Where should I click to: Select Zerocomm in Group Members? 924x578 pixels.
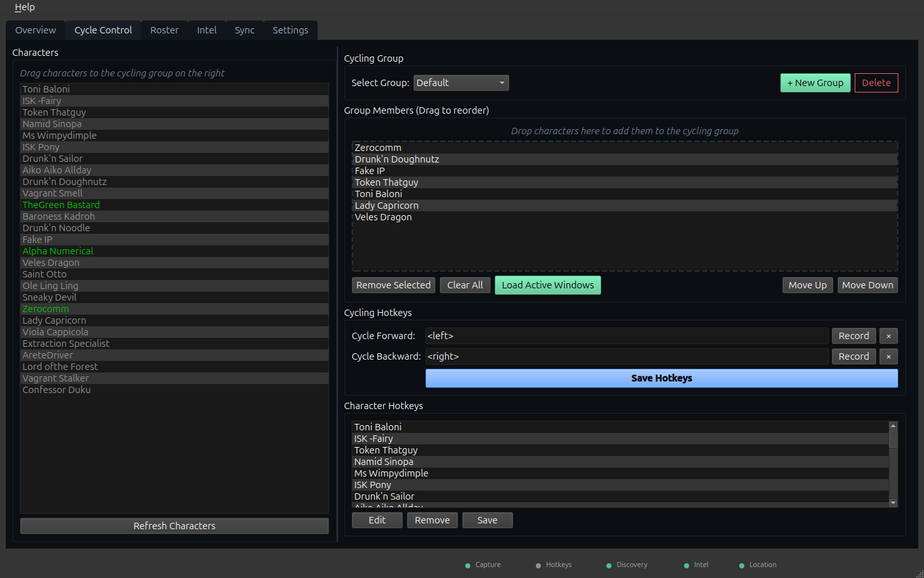click(624, 148)
